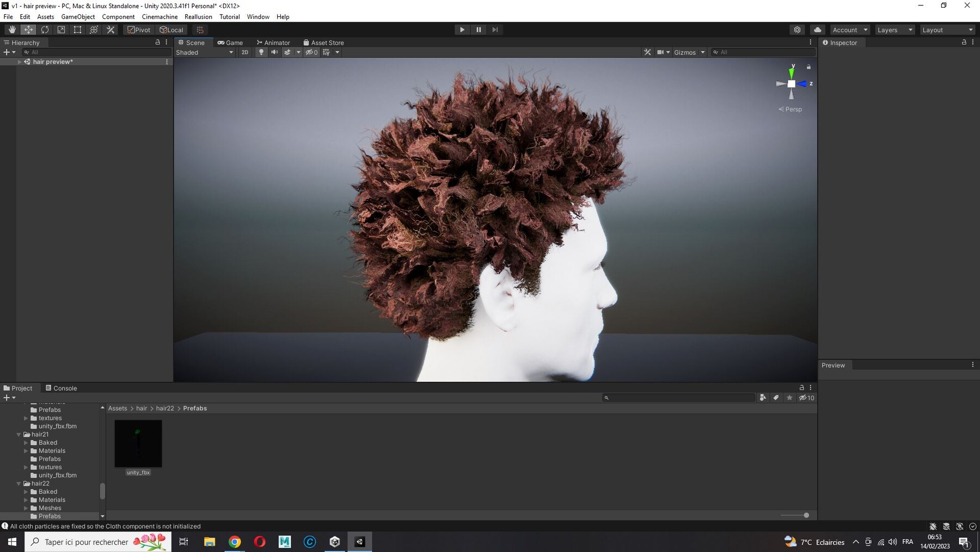Select the Rotate tool

45,30
